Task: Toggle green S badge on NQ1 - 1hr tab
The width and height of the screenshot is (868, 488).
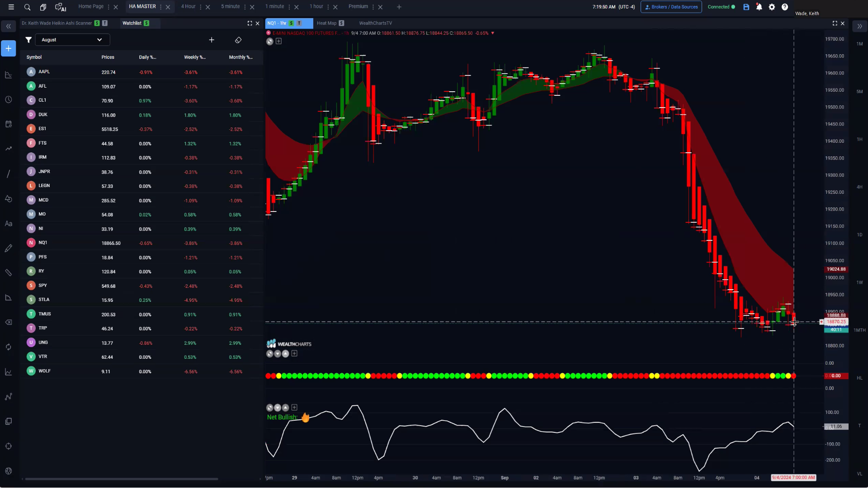Action: point(292,23)
